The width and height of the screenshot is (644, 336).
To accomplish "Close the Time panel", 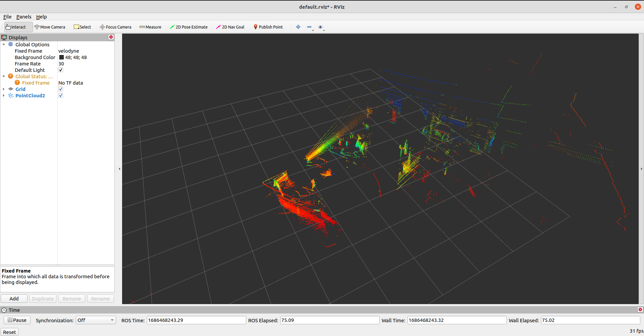I will point(640,310).
